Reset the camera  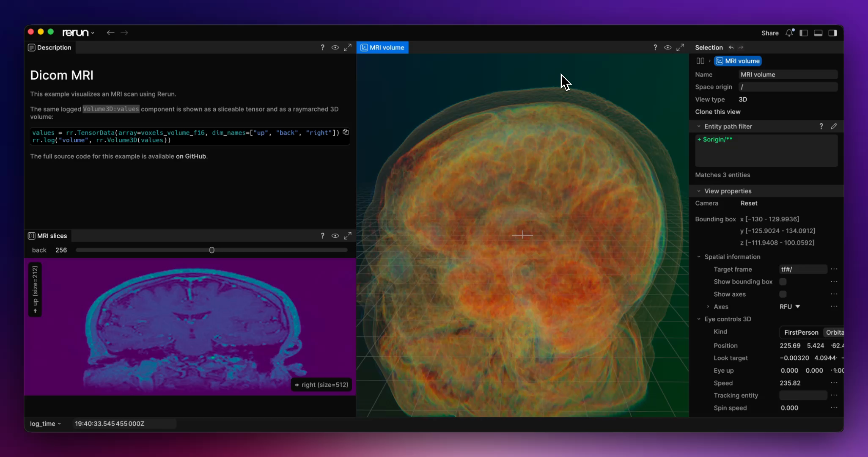pyautogui.click(x=749, y=203)
